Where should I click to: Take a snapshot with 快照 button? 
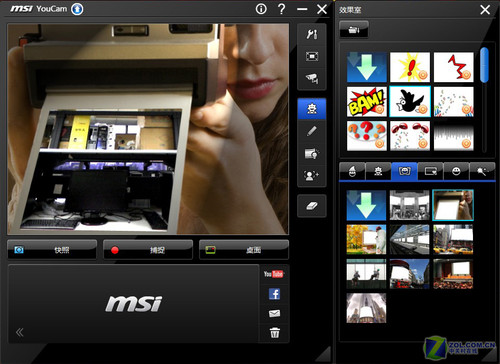click(x=52, y=250)
